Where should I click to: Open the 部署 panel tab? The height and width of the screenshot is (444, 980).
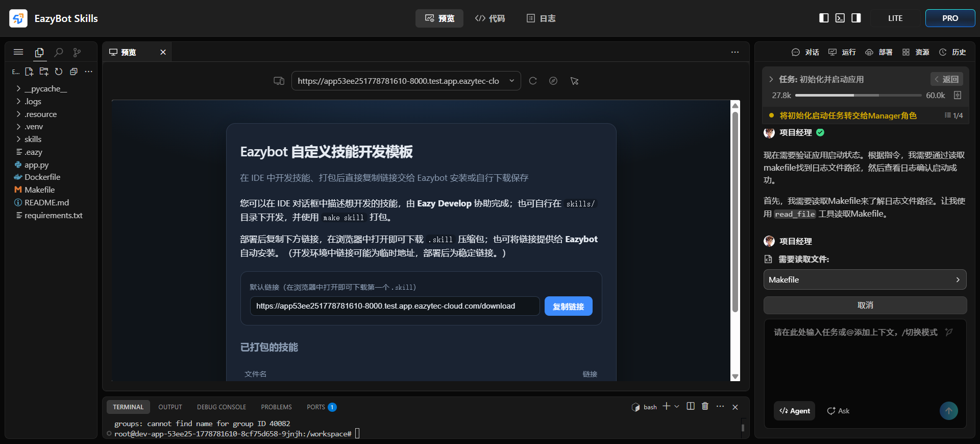pos(878,52)
